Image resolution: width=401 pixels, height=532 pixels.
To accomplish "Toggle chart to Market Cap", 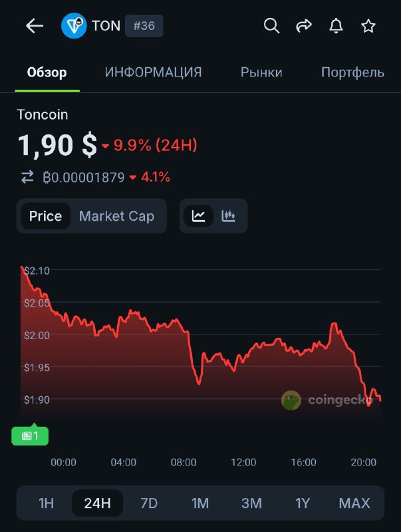I will point(116,216).
